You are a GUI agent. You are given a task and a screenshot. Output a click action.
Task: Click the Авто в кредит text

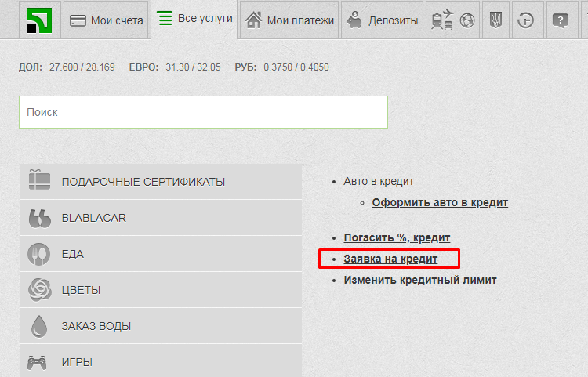(x=379, y=181)
